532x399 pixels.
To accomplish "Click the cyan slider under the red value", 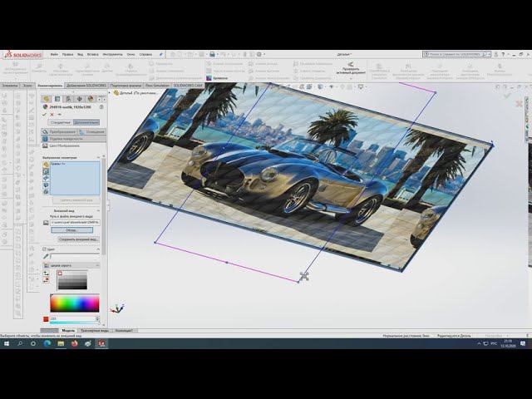I will pos(73,323).
